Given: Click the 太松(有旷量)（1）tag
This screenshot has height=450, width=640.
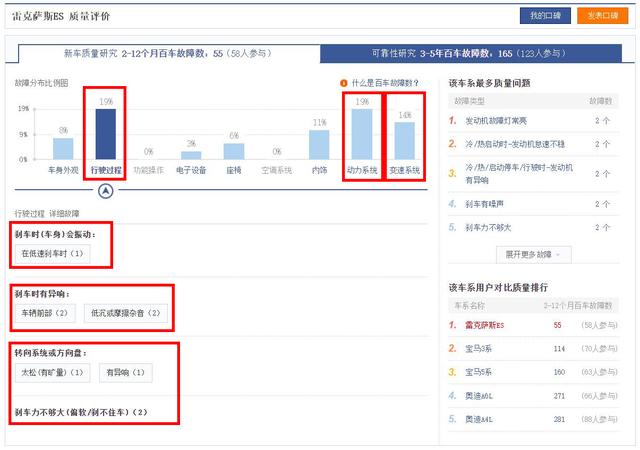Looking at the screenshot, I should click(53, 372).
